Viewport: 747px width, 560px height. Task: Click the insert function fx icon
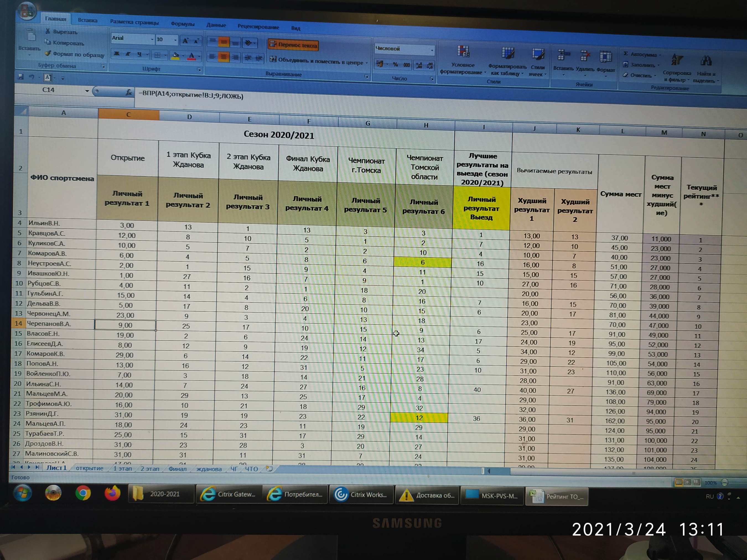point(129,92)
